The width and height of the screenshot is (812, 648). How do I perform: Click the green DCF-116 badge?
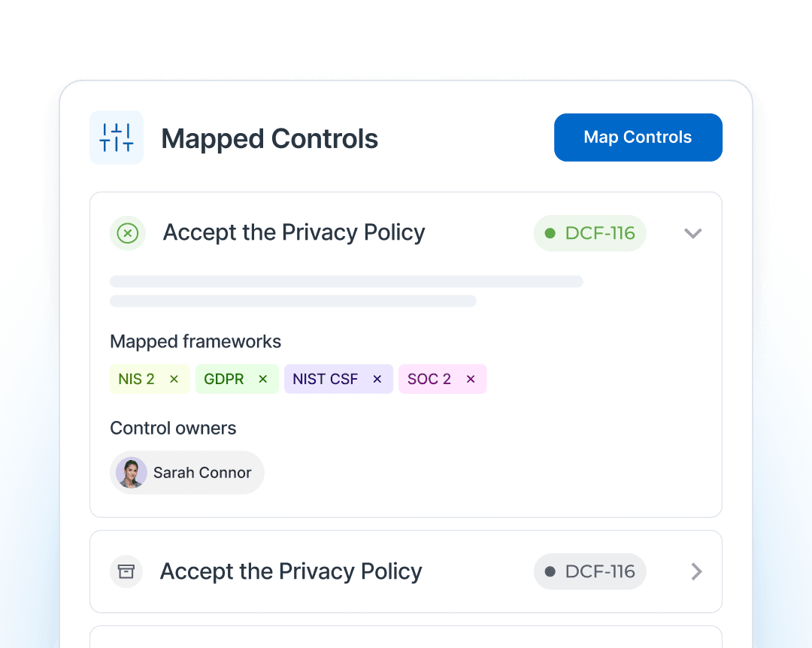click(590, 233)
